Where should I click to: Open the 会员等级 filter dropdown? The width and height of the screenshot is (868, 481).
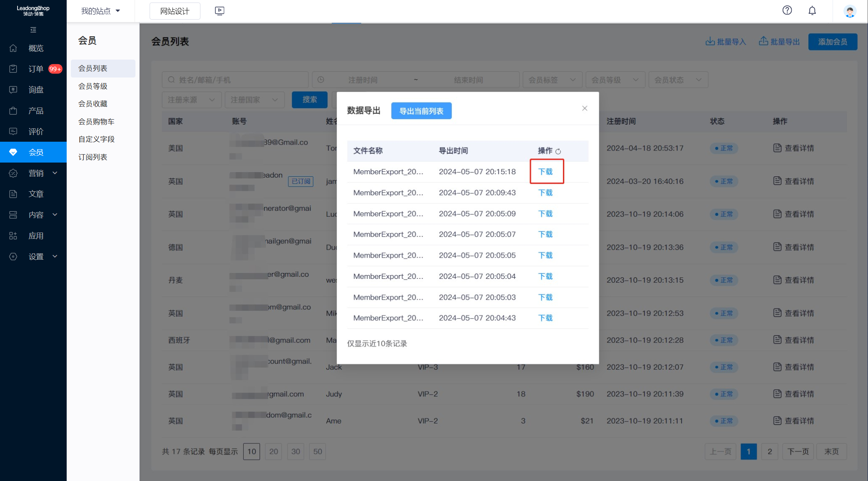pyautogui.click(x=615, y=80)
